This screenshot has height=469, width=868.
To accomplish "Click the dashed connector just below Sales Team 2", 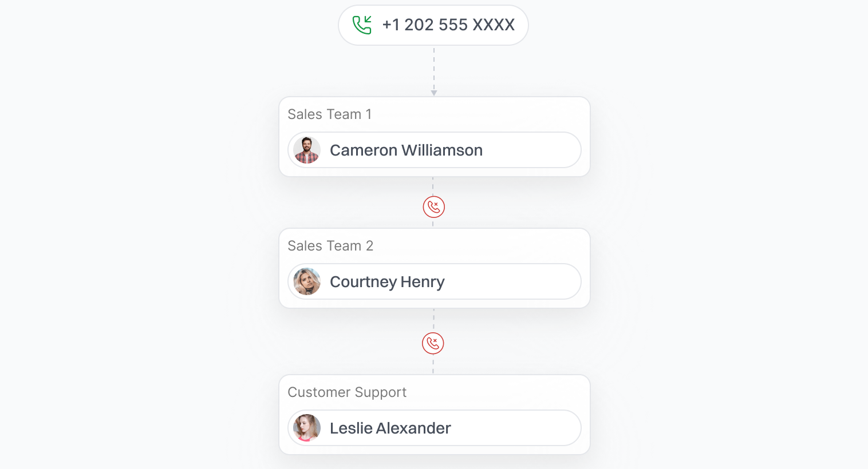I will [433, 319].
